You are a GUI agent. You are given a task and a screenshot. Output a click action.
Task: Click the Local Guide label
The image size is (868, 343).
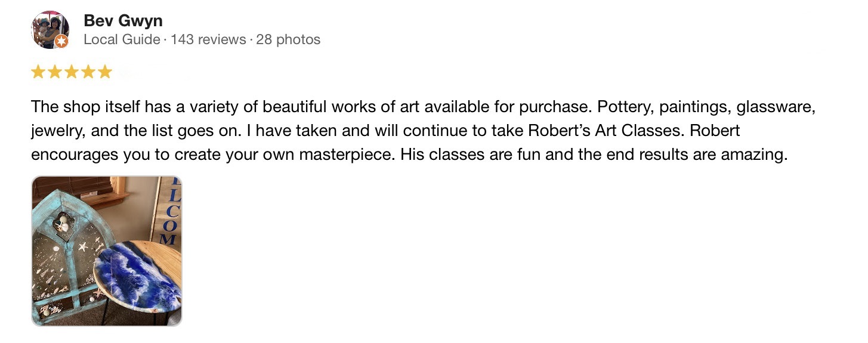[x=122, y=40]
